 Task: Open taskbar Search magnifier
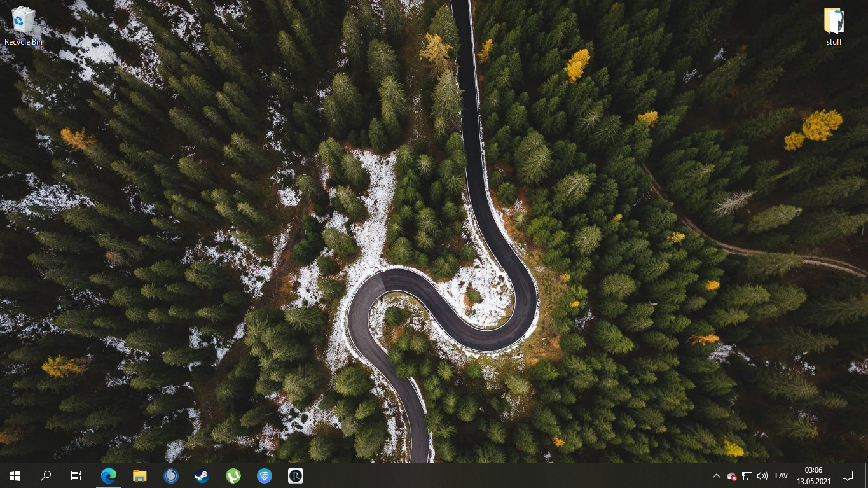pyautogui.click(x=46, y=475)
